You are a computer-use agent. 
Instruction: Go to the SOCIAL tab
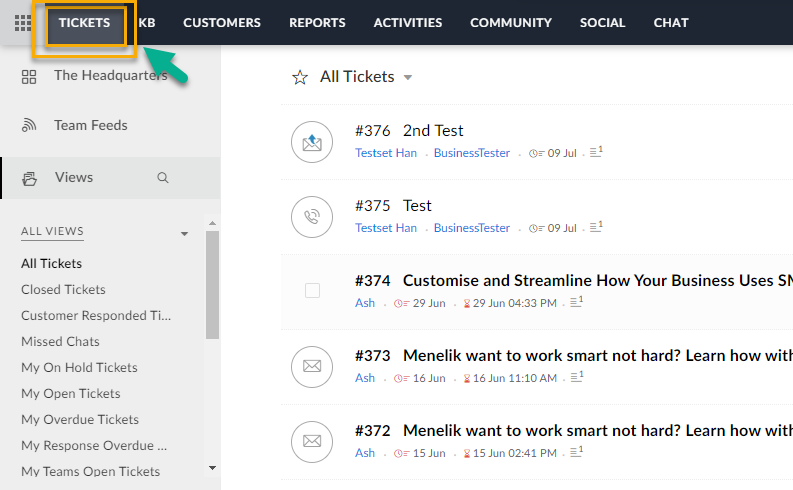[602, 23]
